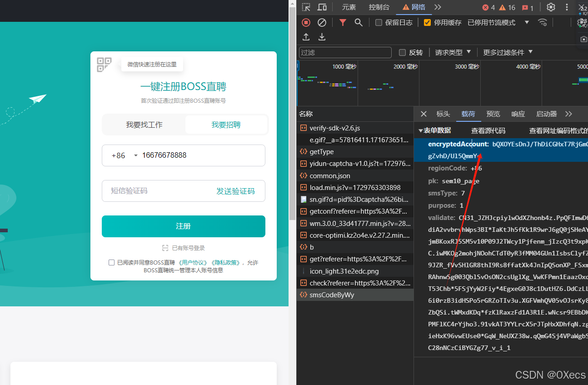Enable the 反转 filter checkbox

coord(402,53)
